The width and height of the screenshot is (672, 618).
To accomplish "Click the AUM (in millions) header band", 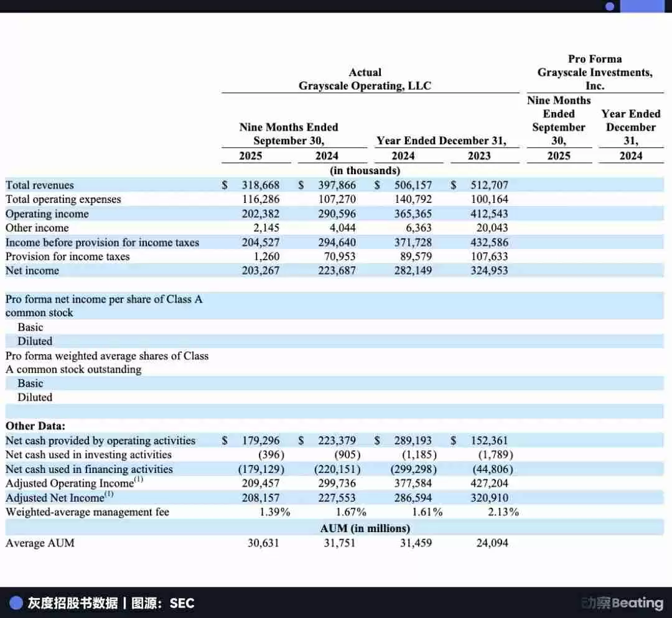I will tap(365, 528).
